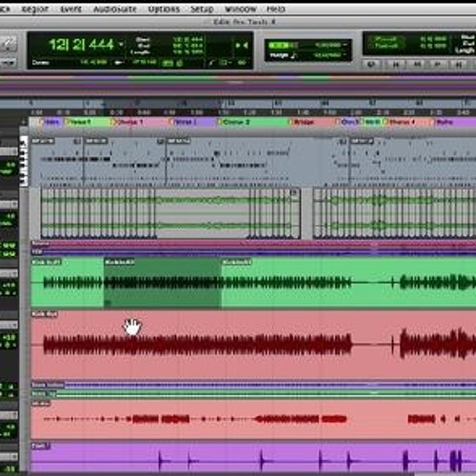Open the Setup menu
The width and height of the screenshot is (476, 476).
[202, 10]
